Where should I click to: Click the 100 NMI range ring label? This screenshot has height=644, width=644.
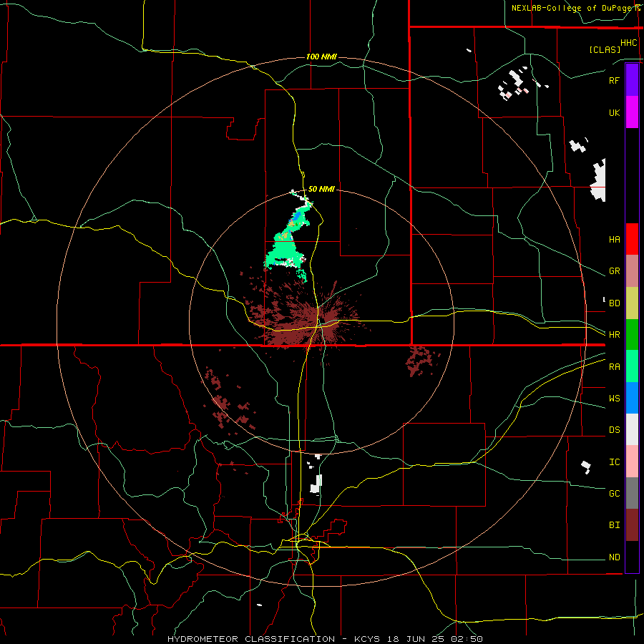click(321, 57)
